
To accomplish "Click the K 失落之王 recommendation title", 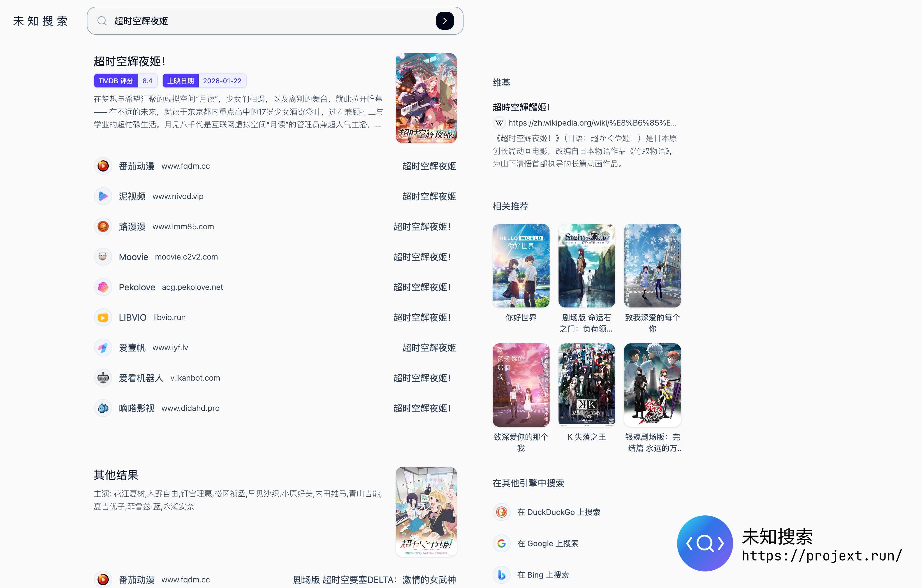I will (x=587, y=437).
